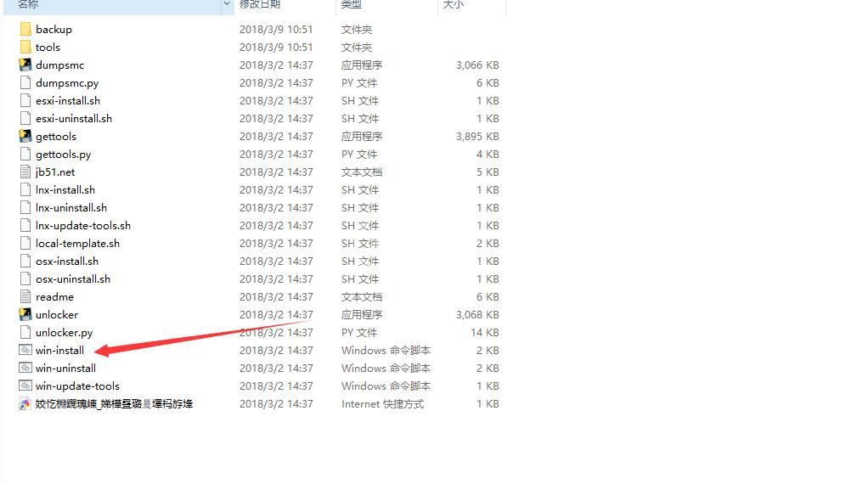Select the jb51.net text document icon

[25, 172]
